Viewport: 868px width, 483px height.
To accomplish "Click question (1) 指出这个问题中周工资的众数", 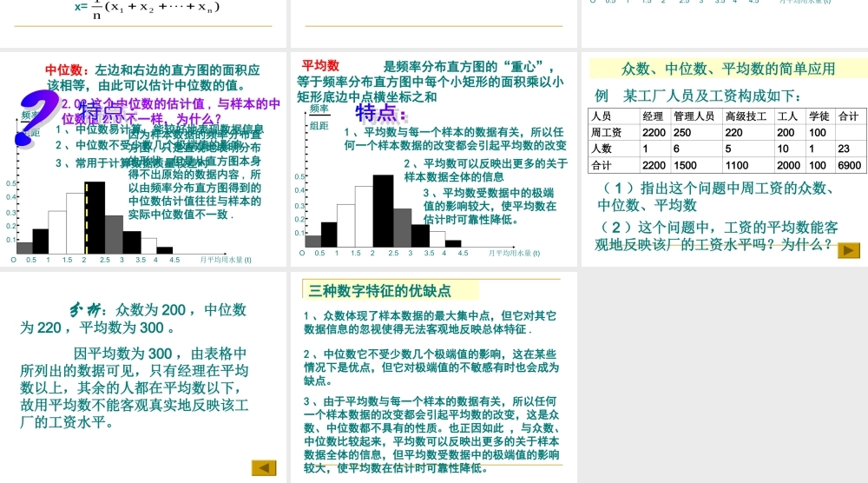I will [717, 196].
